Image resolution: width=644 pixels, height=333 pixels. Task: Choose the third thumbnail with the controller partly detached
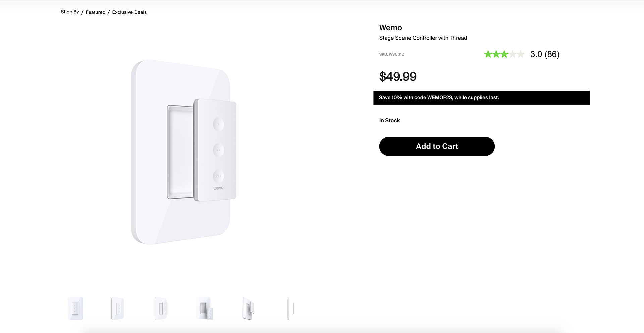coord(161,309)
